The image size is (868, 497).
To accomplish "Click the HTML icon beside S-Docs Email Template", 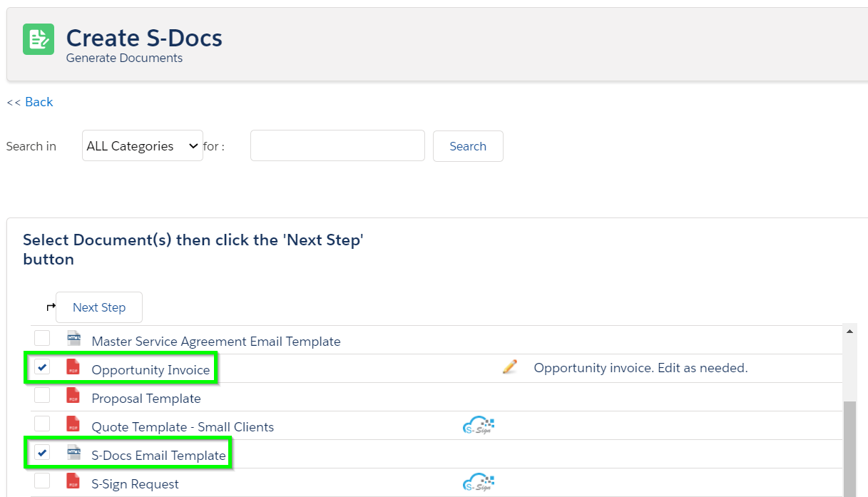I will (73, 453).
